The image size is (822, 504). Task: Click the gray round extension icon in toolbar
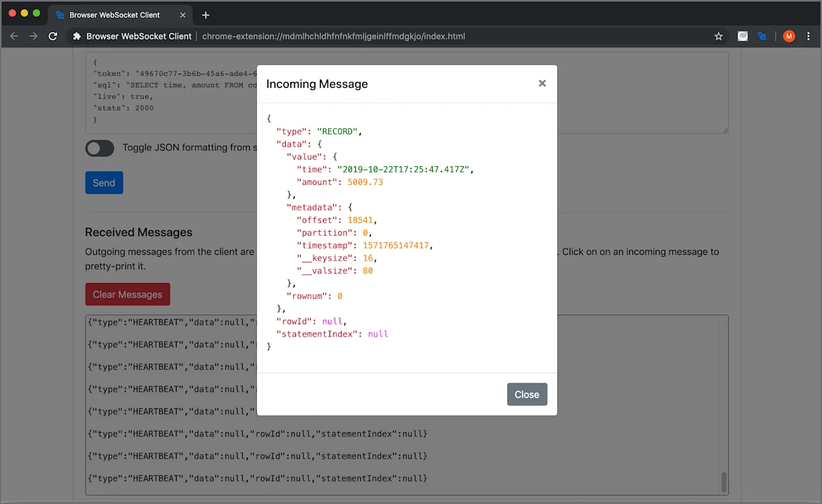click(x=742, y=37)
